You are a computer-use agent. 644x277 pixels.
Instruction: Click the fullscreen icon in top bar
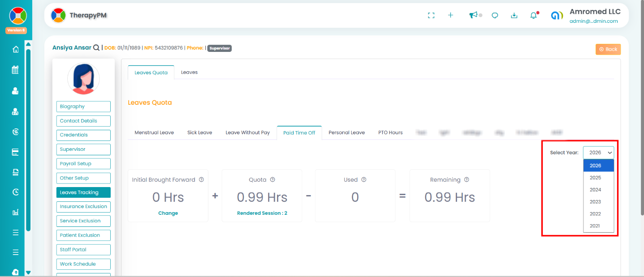tap(431, 15)
